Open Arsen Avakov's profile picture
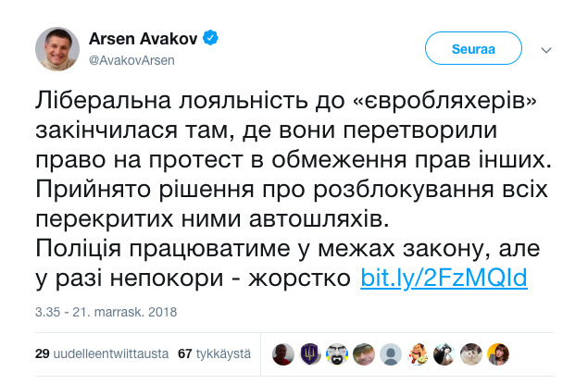588x384 pixels. (x=57, y=48)
